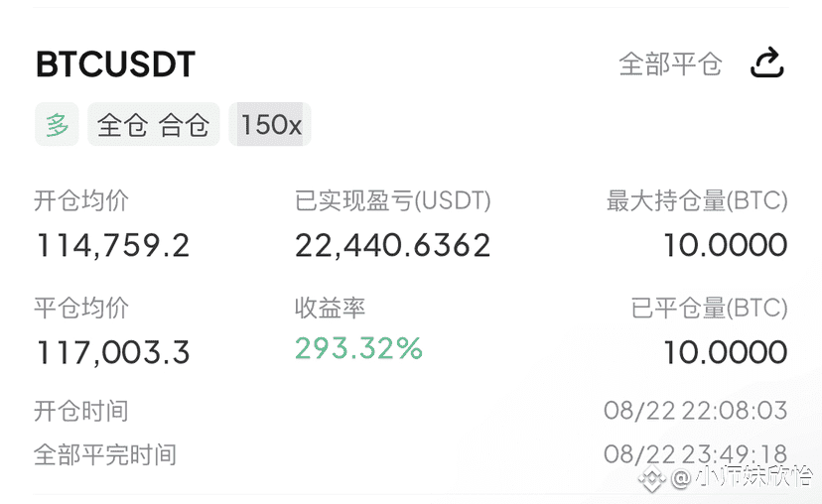
Task: Tap the 已实现盈亏(USDT) label
Action: tap(393, 200)
